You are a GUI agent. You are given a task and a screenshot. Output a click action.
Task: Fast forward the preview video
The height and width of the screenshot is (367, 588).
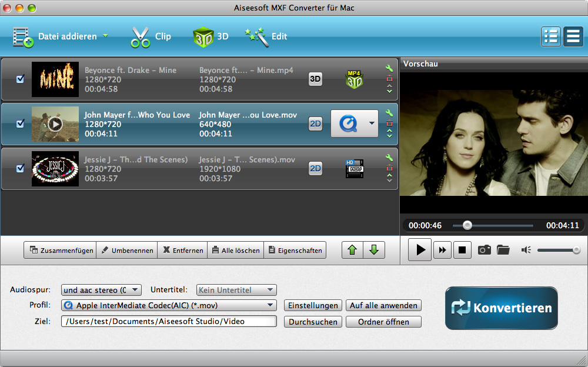[443, 250]
